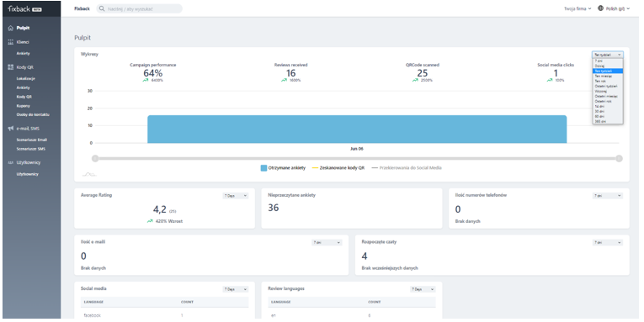The height and width of the screenshot is (322, 644).
Task: Open the Rozpoczęte czaty period dropdown
Action: [608, 242]
